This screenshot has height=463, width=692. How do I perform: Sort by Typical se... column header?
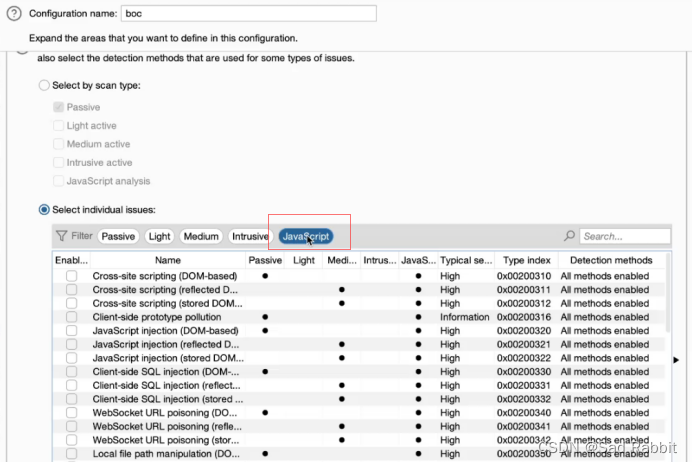[466, 260]
